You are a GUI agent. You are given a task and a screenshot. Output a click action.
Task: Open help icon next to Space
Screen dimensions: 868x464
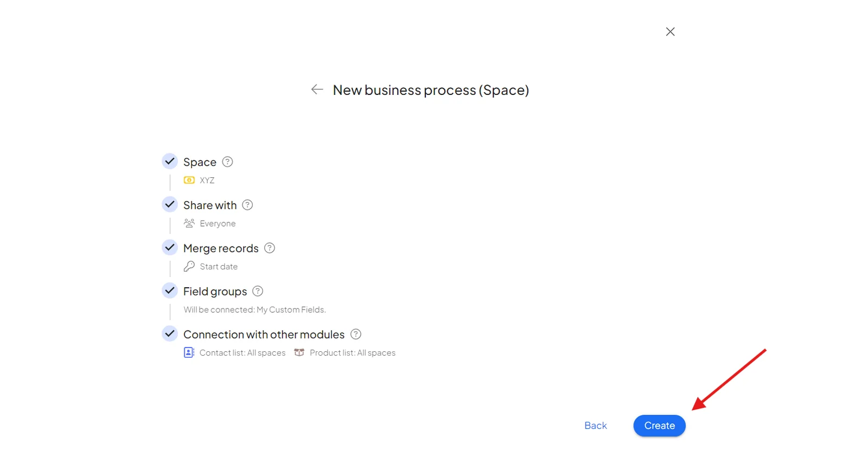tap(228, 162)
